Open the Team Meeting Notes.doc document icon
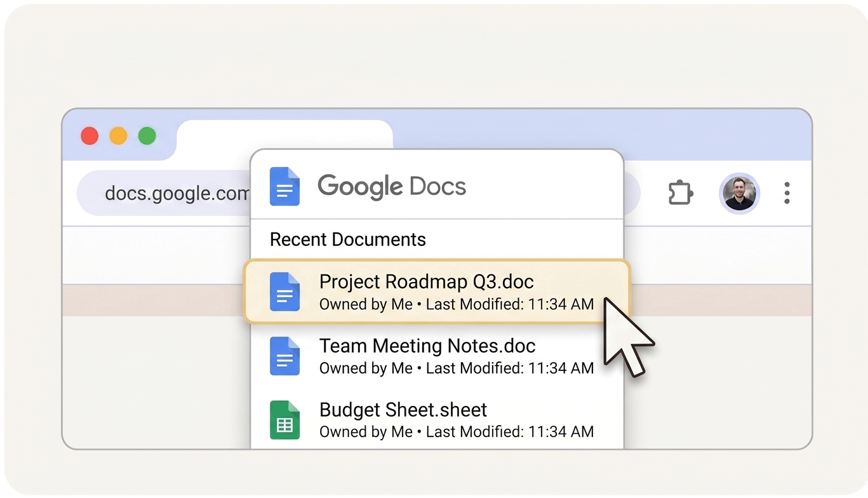The height and width of the screenshot is (498, 868). tap(284, 356)
